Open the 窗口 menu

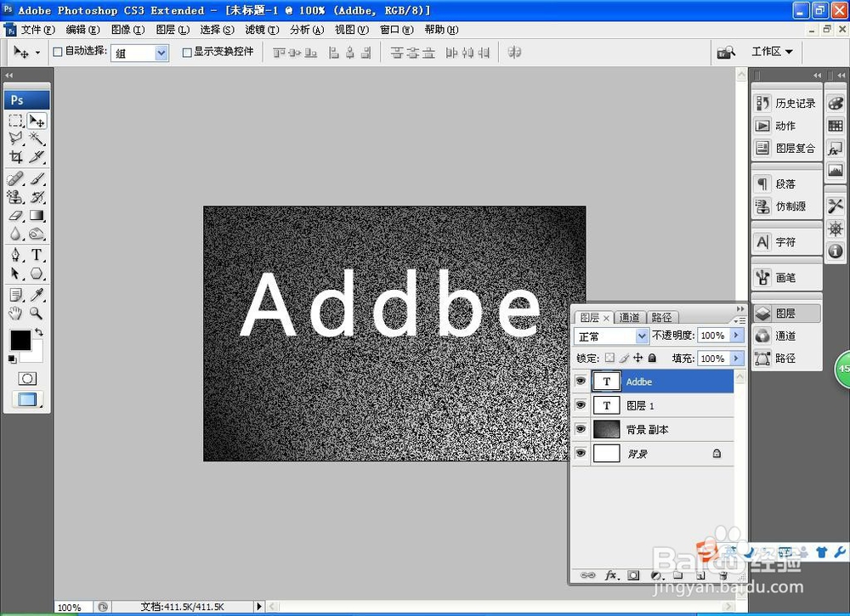point(396,29)
